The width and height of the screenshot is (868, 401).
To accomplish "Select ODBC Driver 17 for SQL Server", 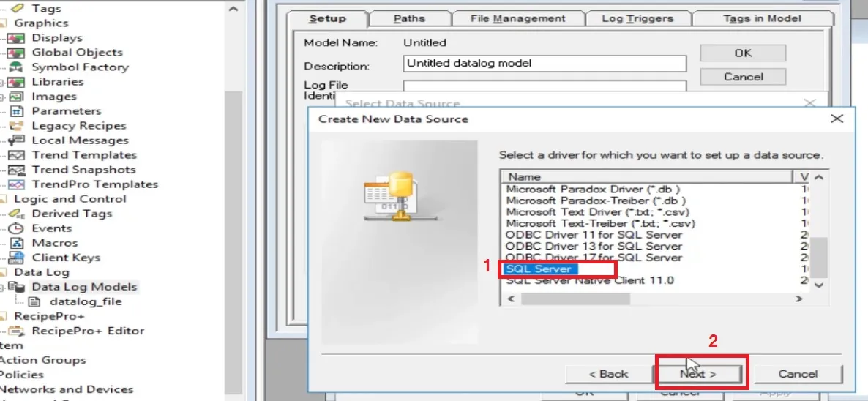I will 594,258.
